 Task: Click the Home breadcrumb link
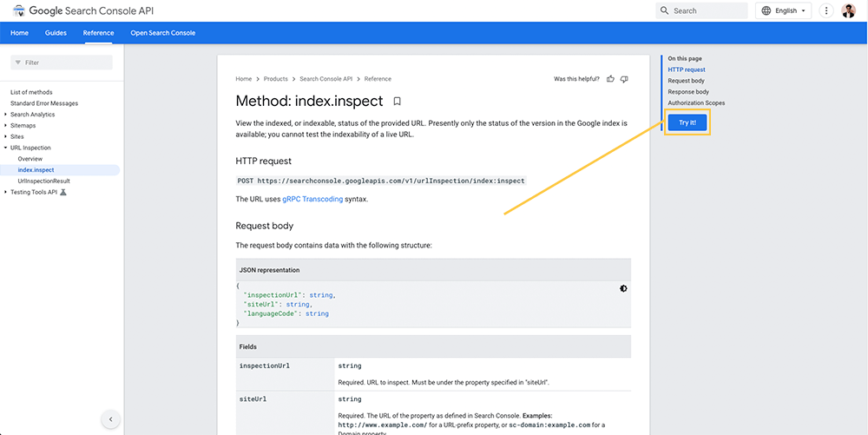click(244, 79)
